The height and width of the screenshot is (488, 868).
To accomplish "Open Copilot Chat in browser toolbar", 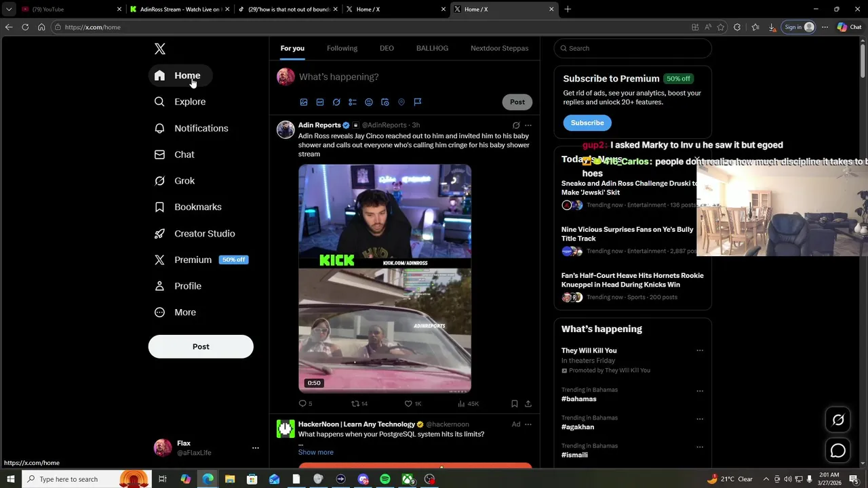I will (849, 27).
